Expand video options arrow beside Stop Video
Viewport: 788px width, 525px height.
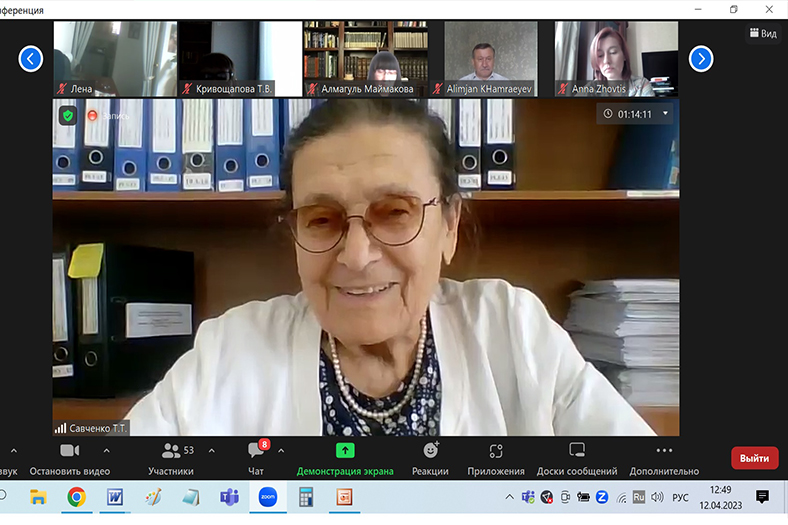point(106,450)
